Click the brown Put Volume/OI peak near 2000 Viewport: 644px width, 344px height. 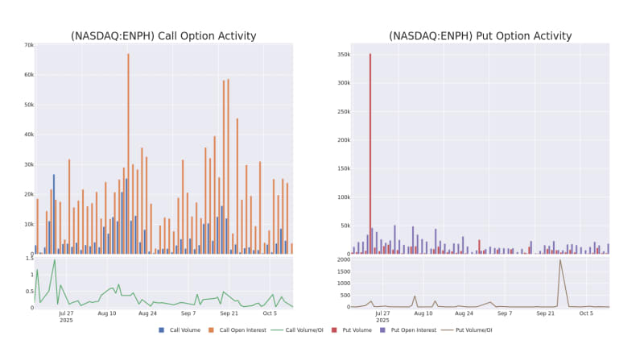pos(560,260)
